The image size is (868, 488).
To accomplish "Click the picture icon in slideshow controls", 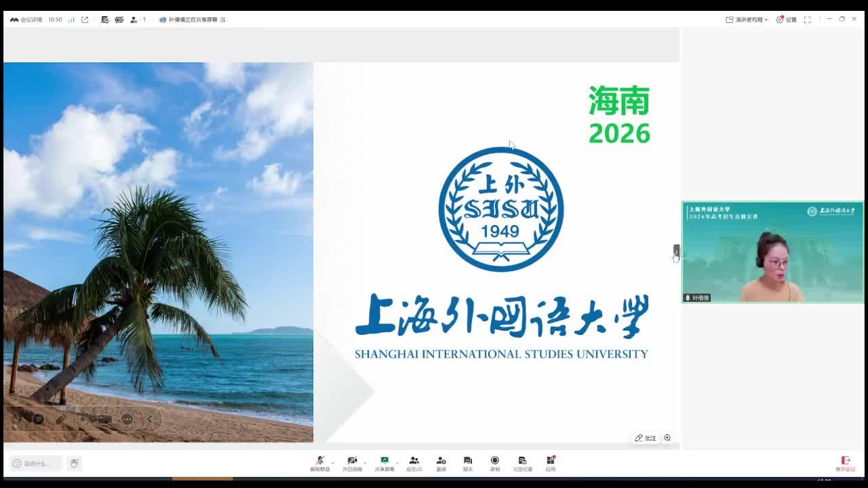I will [x=104, y=420].
